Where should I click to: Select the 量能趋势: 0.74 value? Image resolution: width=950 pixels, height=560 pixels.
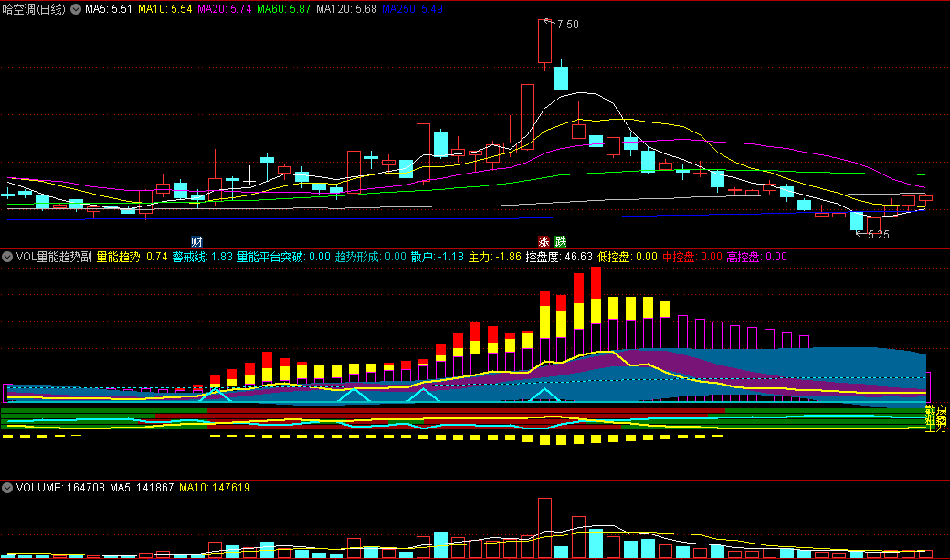(132, 257)
